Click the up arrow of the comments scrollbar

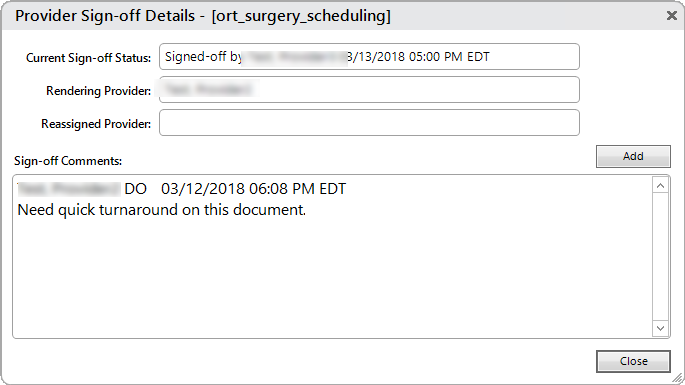pos(661,186)
